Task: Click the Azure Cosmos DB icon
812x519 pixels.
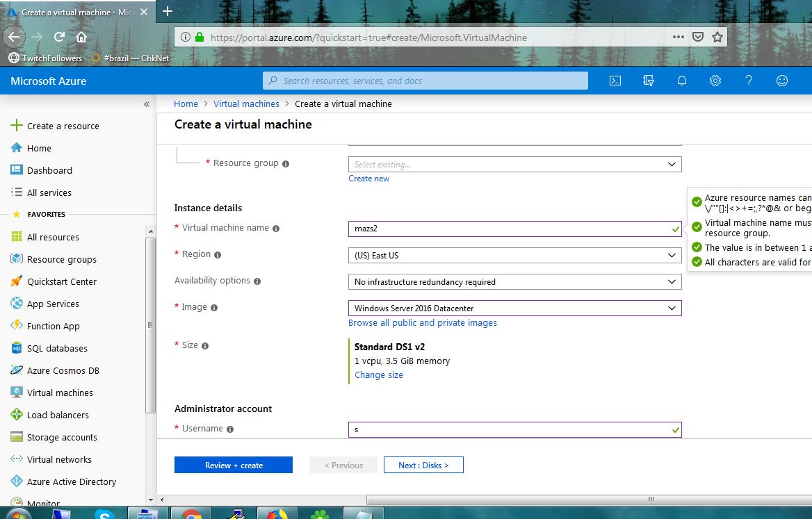Action: tap(17, 370)
